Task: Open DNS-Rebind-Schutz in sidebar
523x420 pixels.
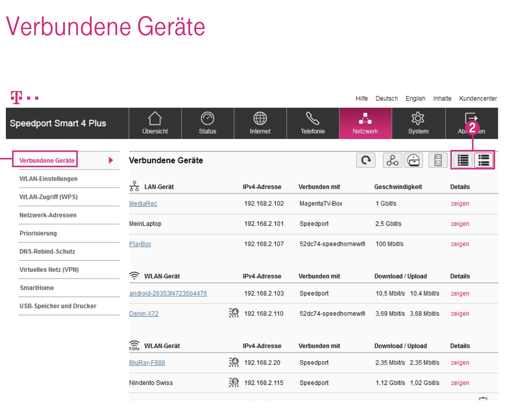Action: 47,251
